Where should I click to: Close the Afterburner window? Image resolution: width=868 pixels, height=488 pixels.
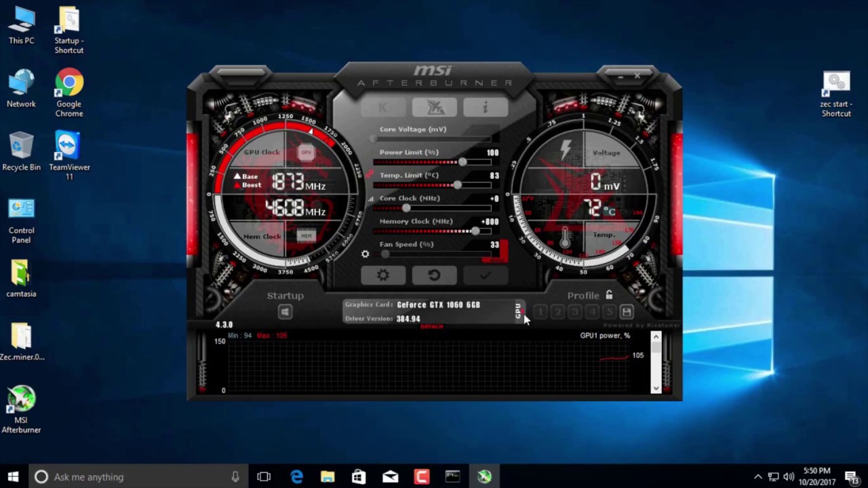[x=637, y=76]
